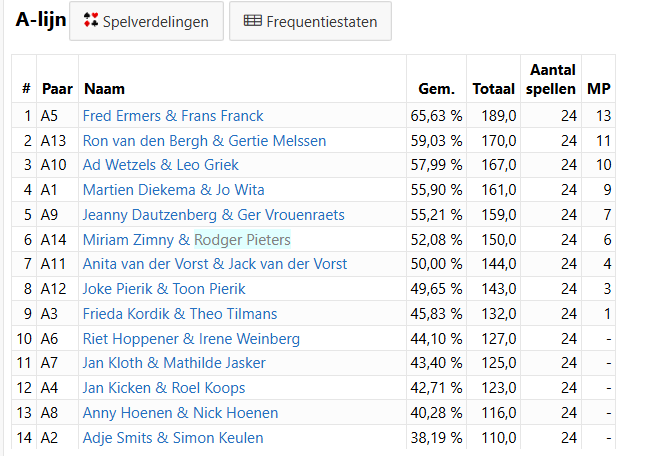
Task: Click the table icon on Frequentiestaten
Action: pyautogui.click(x=253, y=21)
